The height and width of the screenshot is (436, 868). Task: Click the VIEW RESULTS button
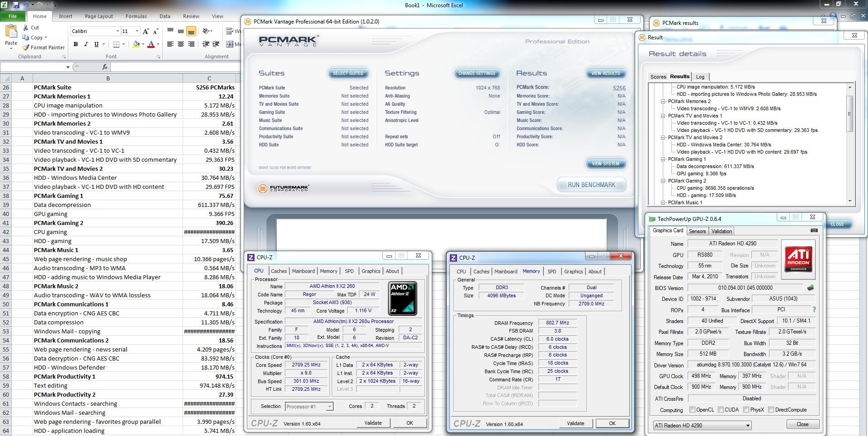(605, 73)
